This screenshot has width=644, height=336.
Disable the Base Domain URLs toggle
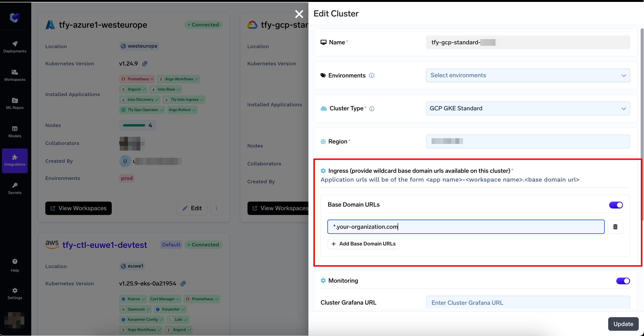(x=616, y=205)
